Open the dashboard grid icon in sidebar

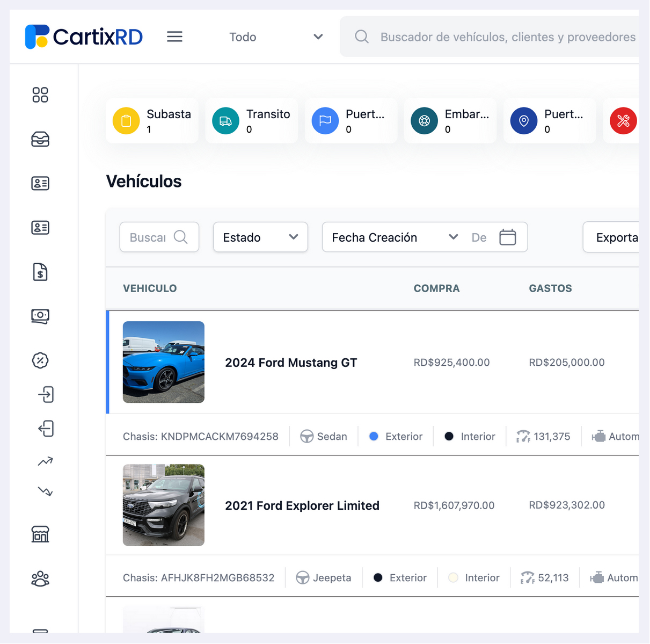(40, 95)
